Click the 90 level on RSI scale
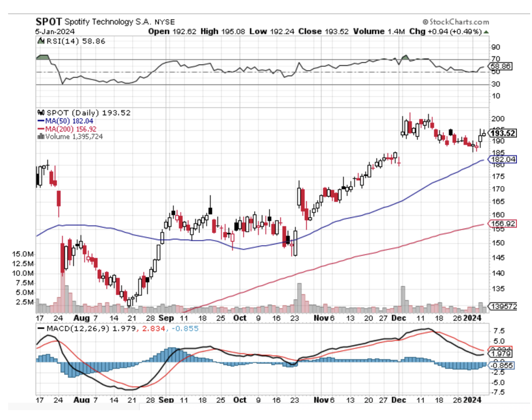 click(496, 47)
